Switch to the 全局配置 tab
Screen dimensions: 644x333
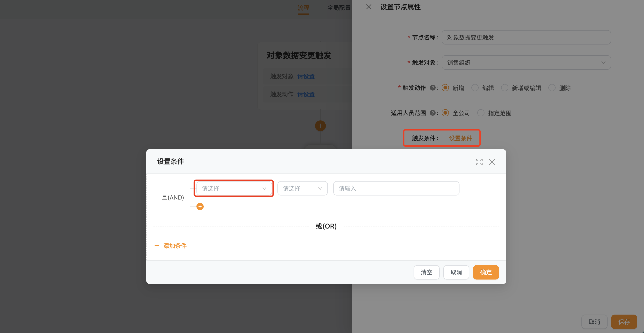[x=339, y=8]
